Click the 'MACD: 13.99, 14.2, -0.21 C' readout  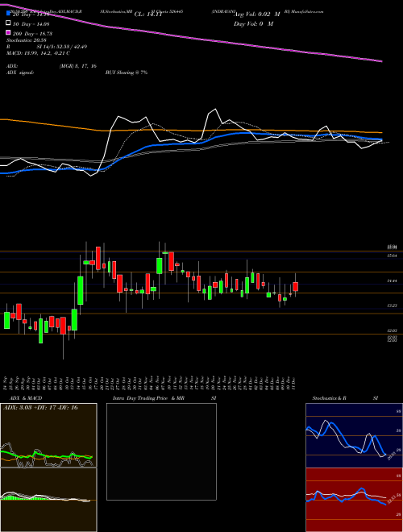tap(38, 53)
